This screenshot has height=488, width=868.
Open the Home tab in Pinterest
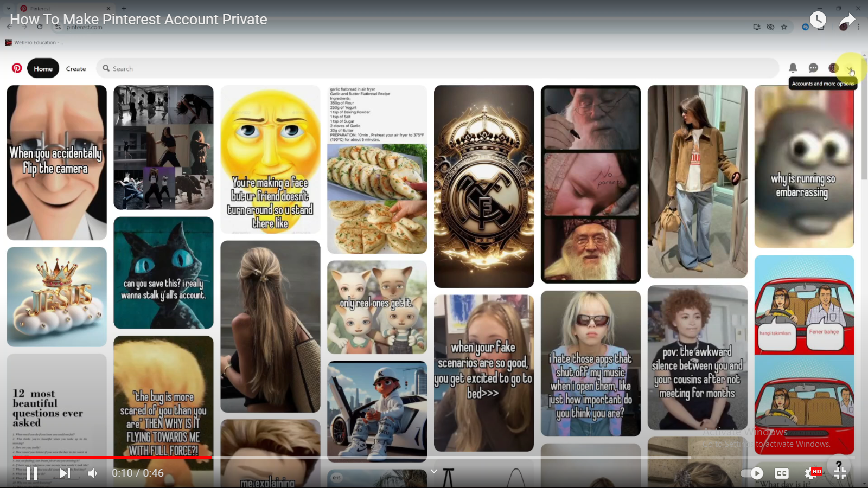click(x=43, y=68)
